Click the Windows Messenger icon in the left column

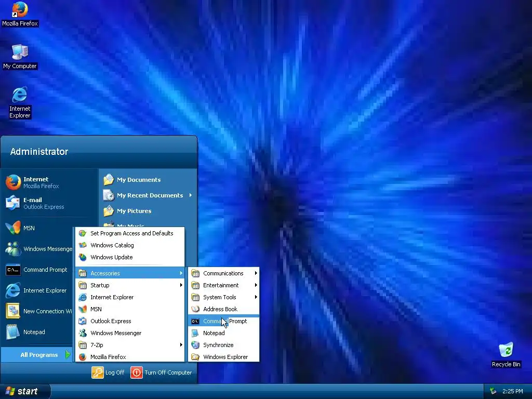(x=13, y=249)
